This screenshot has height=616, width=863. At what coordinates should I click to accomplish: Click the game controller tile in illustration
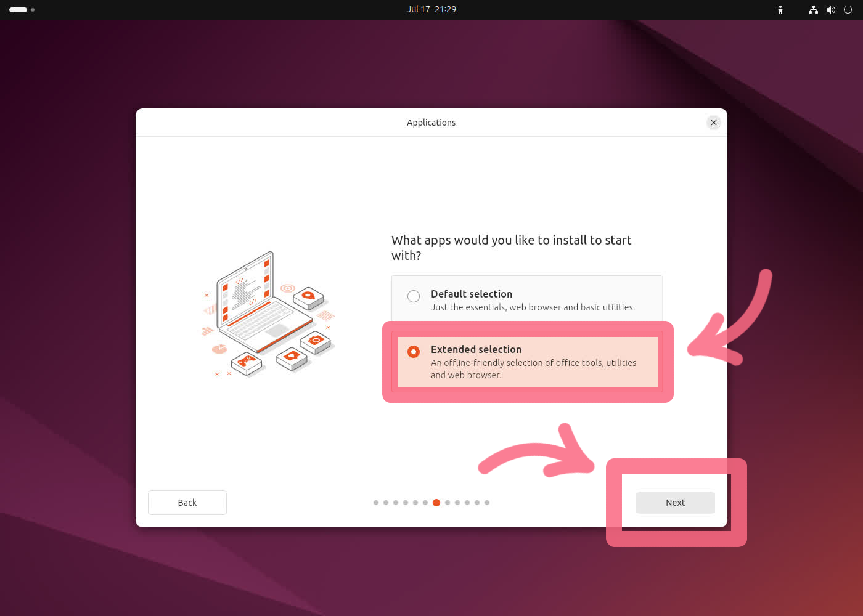(247, 362)
